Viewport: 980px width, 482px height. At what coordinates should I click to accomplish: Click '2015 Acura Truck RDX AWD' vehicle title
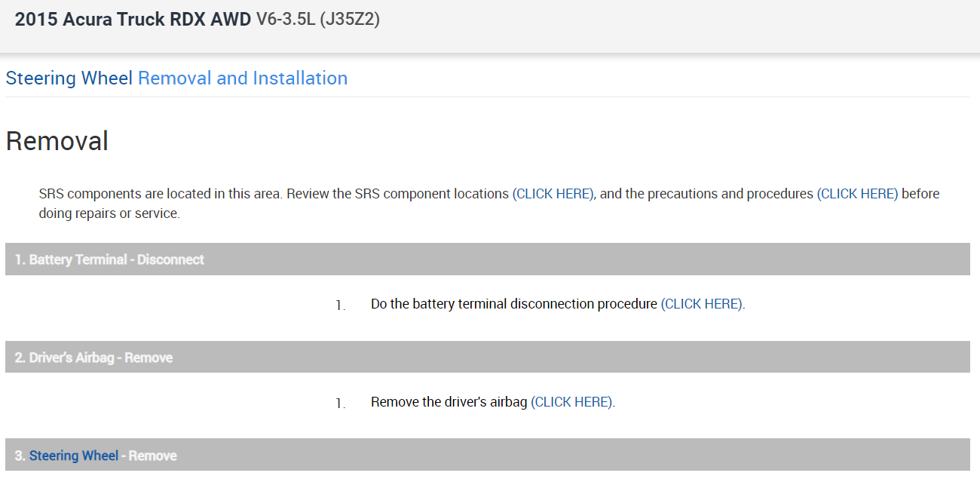point(133,20)
